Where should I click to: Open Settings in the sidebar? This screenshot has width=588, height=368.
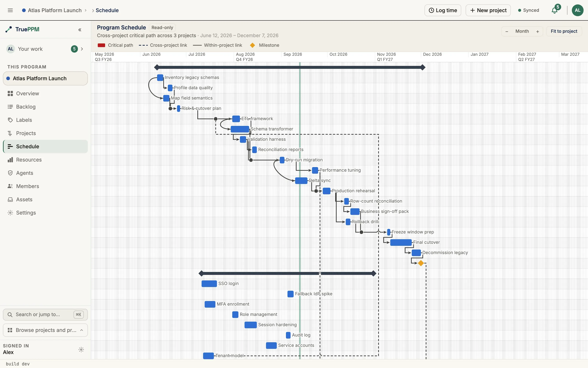45,213
